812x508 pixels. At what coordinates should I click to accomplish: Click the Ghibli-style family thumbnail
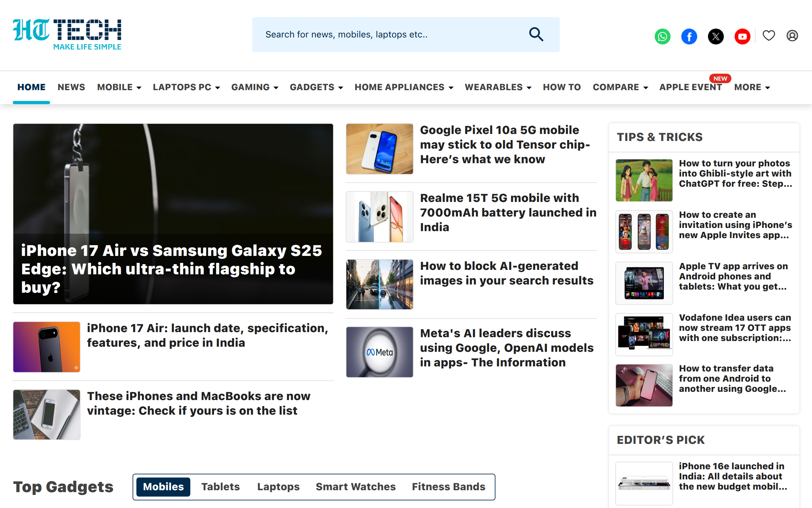[644, 180]
